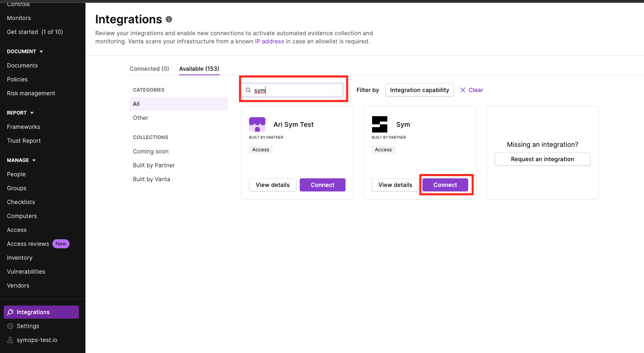Open Groups page
The height and width of the screenshot is (353, 644).
coord(17,188)
